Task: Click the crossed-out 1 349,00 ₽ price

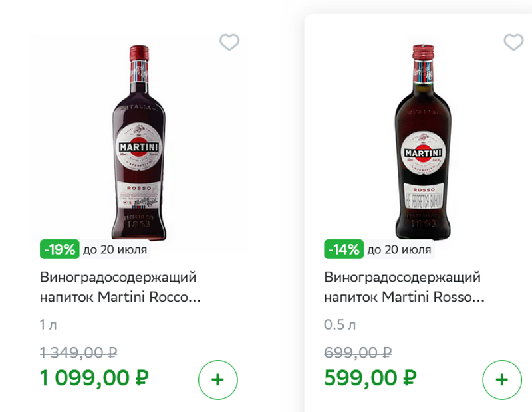Action: [78, 352]
